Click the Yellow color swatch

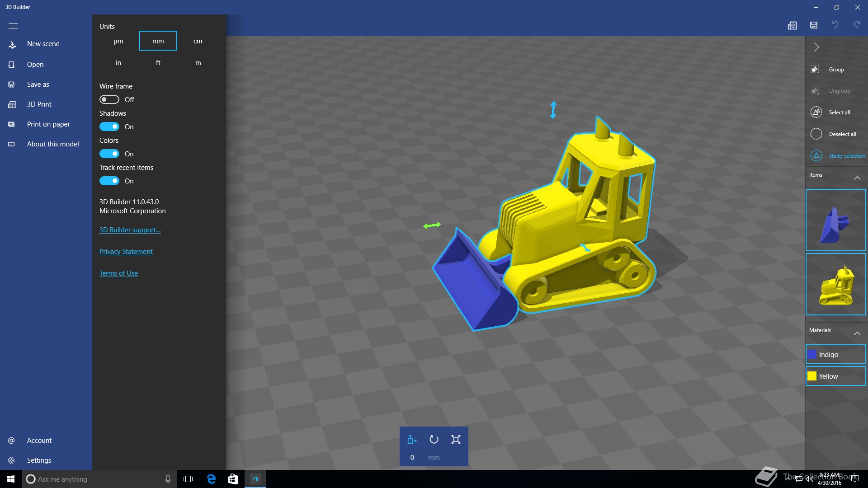click(812, 376)
